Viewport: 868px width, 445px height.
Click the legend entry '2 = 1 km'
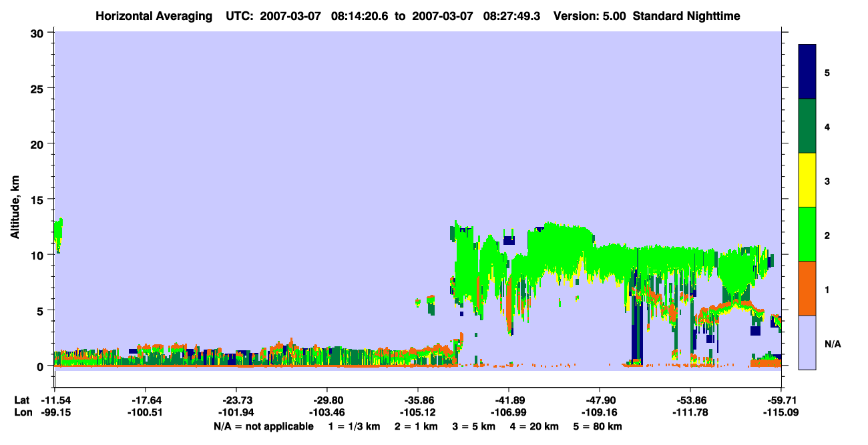417,426
